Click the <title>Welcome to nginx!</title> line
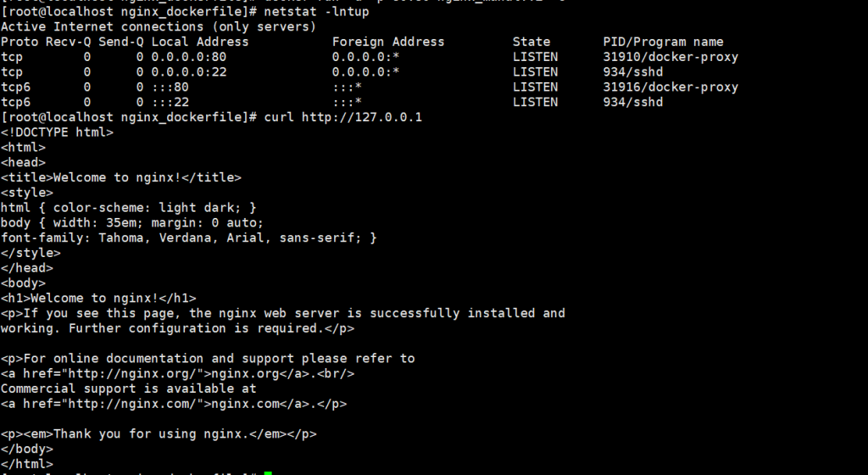This screenshot has width=868, height=475. 121,178
